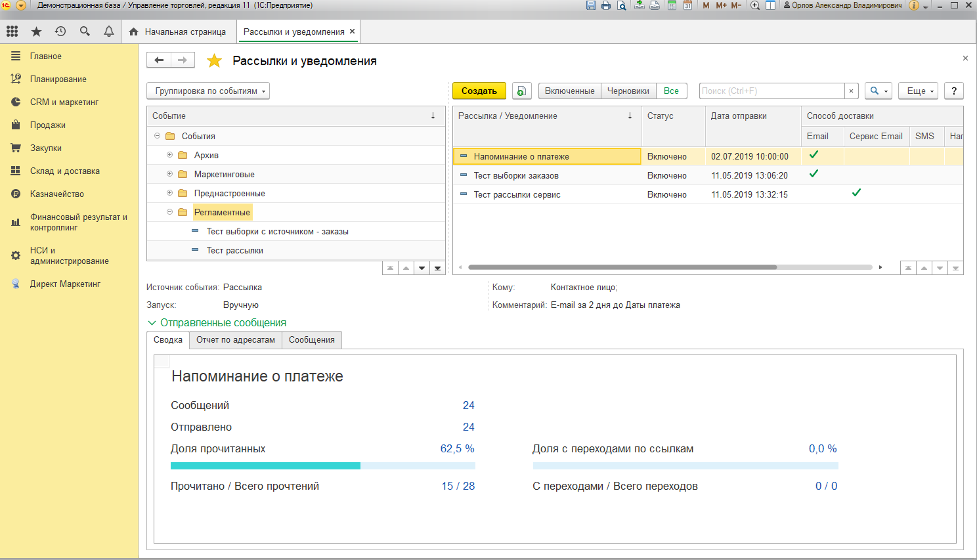Sort by Рассылка / Уведомление column header
This screenshot has height=560, width=977.
coord(546,116)
